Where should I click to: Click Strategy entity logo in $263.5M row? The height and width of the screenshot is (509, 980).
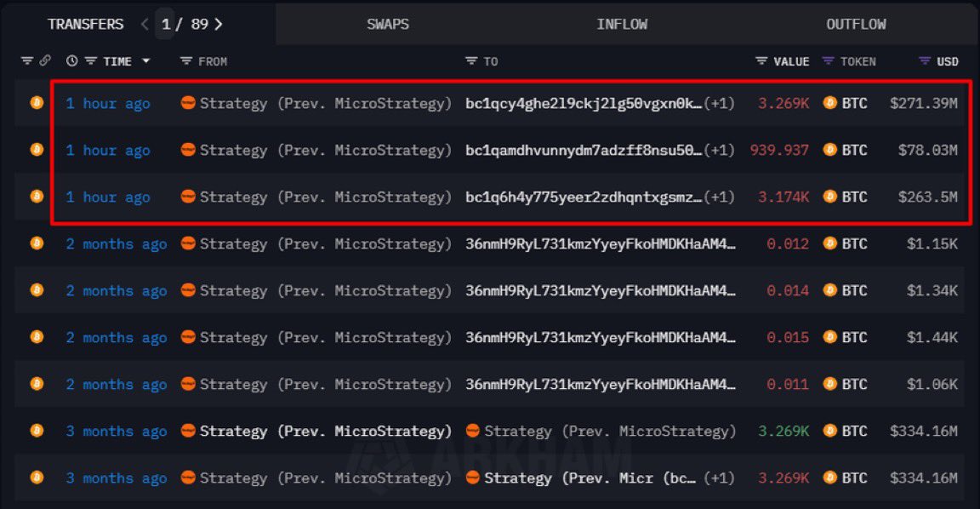coord(188,197)
